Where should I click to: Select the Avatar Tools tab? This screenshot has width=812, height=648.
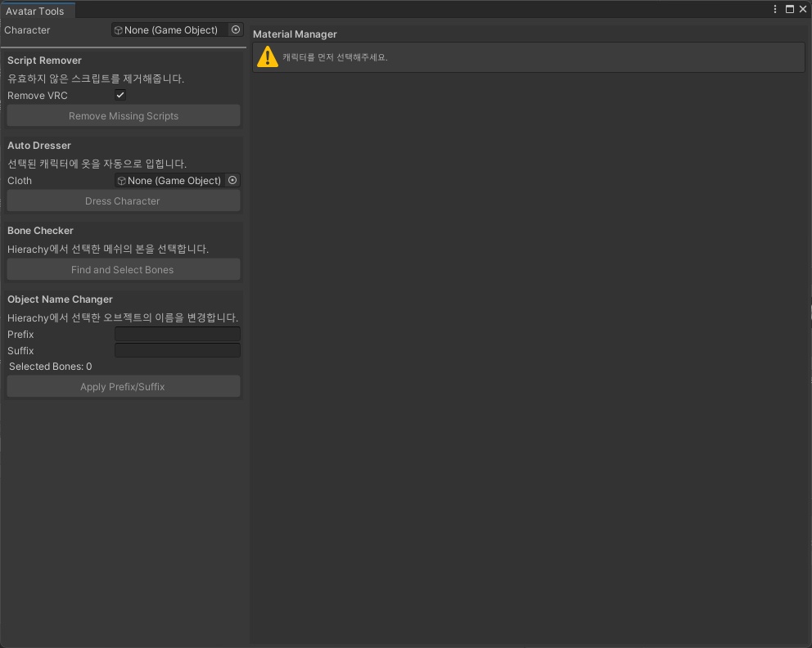click(37, 11)
